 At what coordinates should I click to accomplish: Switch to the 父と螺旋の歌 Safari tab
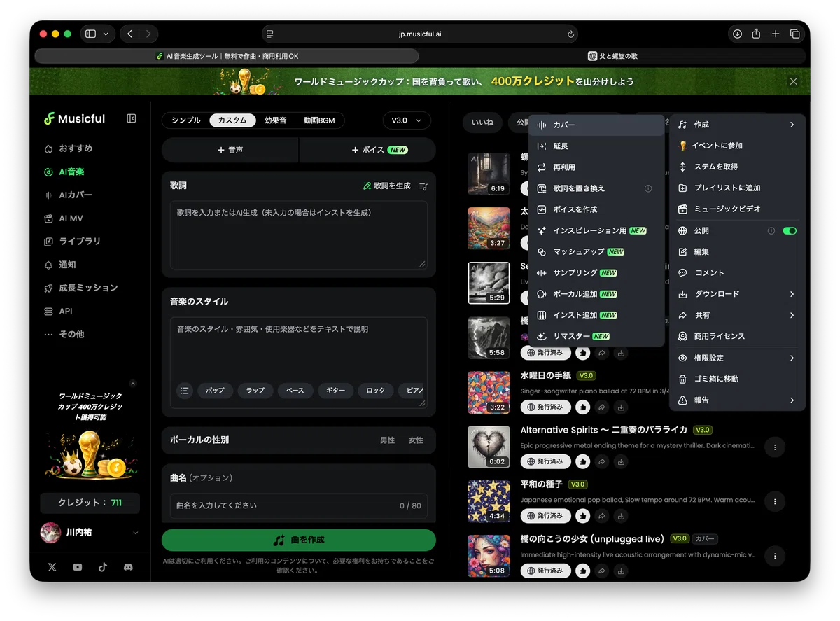(x=613, y=56)
